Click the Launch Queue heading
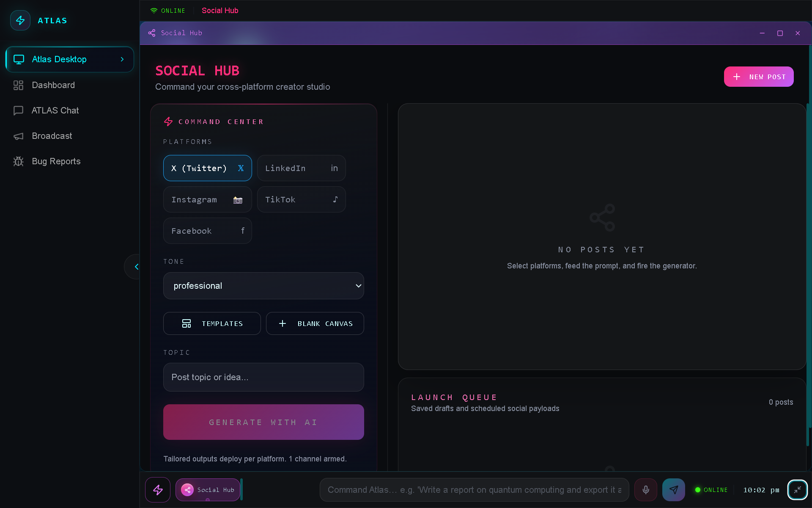This screenshot has width=812, height=508. tap(454, 398)
